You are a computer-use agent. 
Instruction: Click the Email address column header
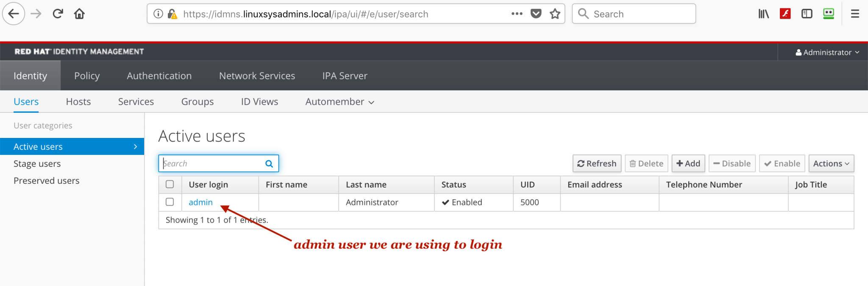[610, 185]
